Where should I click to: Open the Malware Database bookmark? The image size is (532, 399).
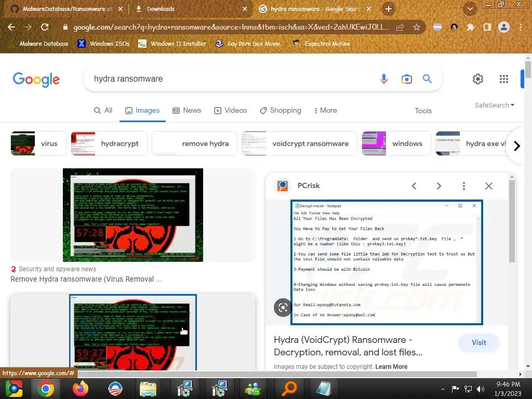pos(39,44)
